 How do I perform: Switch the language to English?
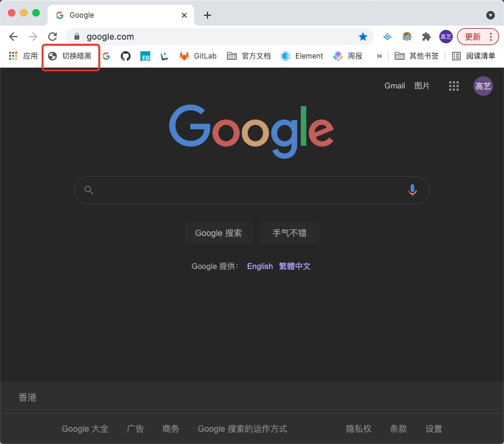coord(260,267)
